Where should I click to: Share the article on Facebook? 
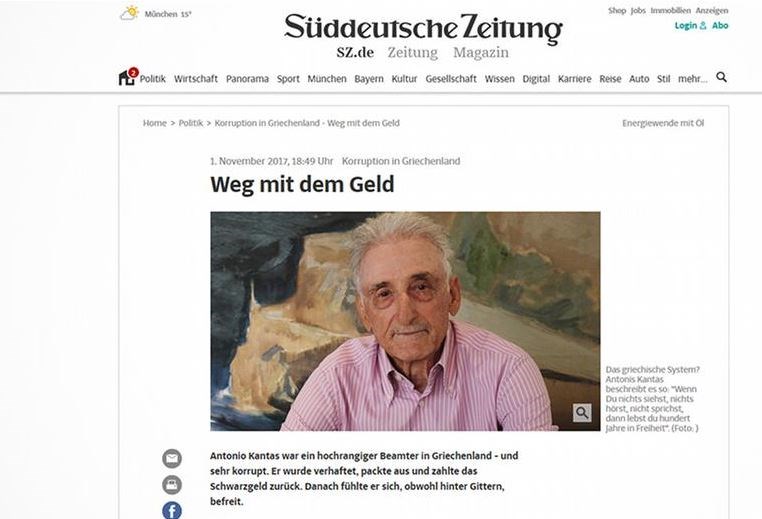point(172,510)
